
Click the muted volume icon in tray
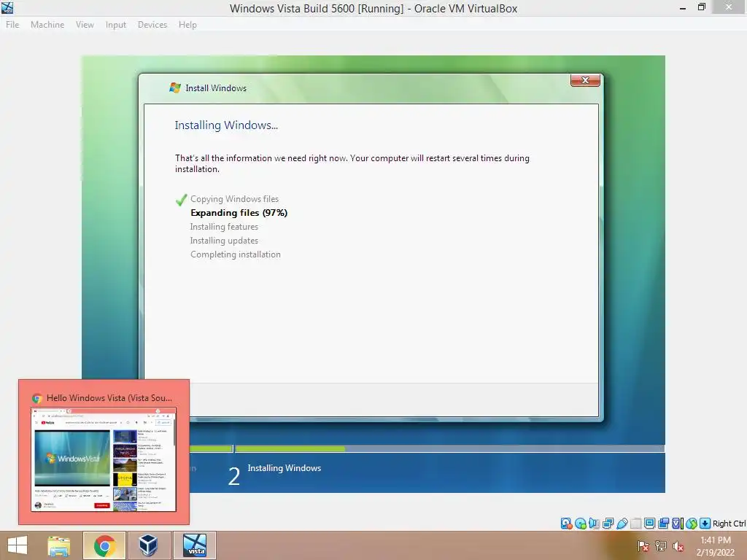point(678,545)
